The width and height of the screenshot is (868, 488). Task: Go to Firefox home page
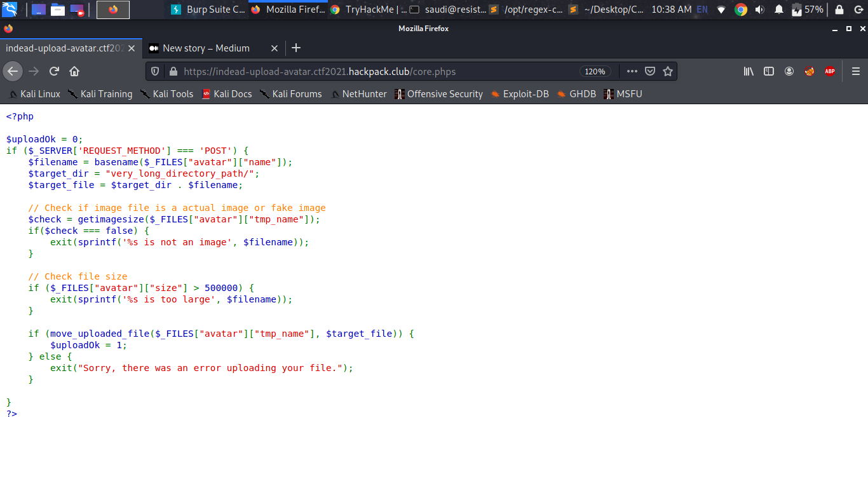pyautogui.click(x=74, y=71)
